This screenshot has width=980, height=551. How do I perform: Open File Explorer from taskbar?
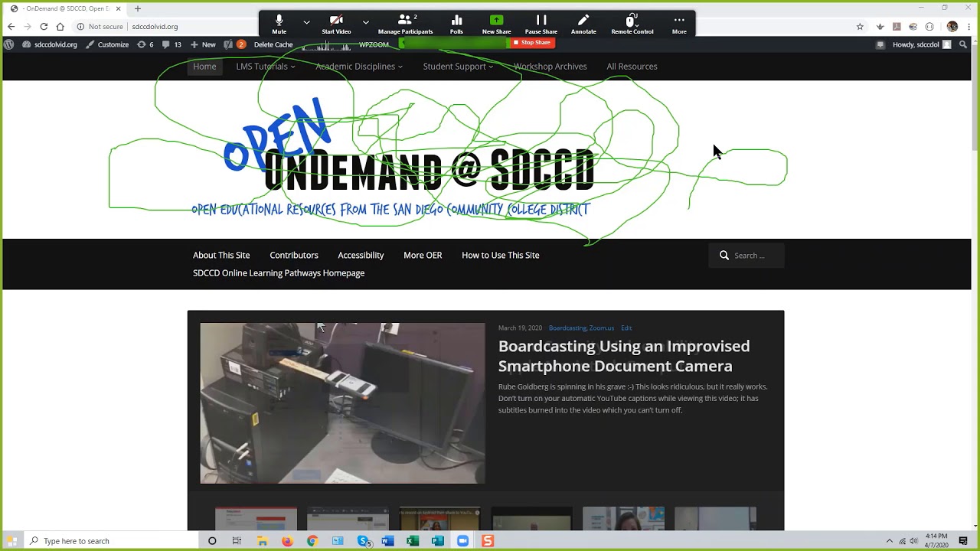[x=262, y=541]
